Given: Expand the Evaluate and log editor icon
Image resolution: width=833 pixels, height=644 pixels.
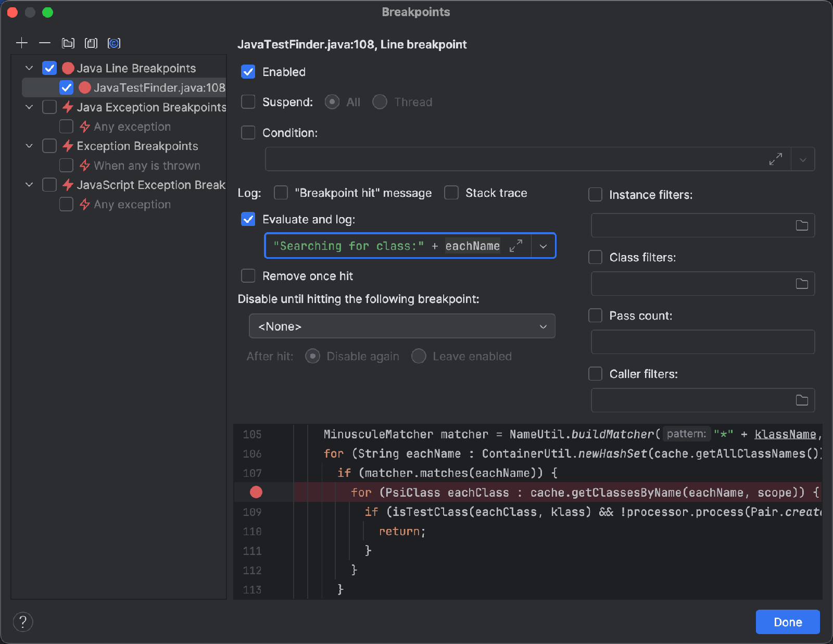Looking at the screenshot, I should (x=516, y=246).
